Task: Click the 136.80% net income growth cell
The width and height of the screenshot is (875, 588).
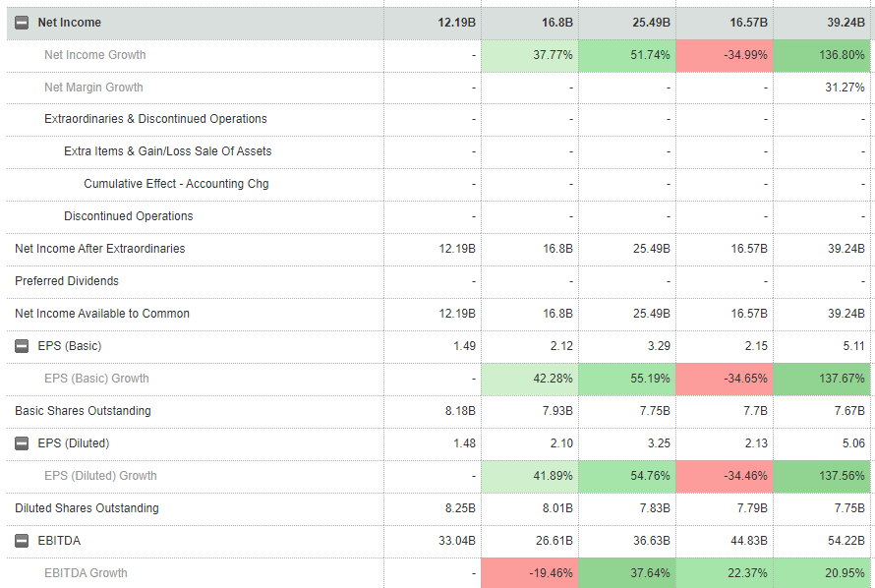Action: 822,55
